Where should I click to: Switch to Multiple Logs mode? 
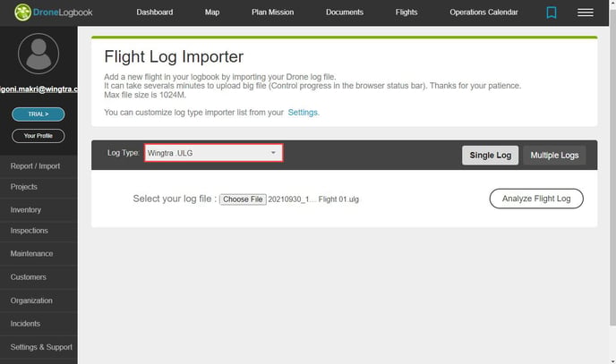pos(554,155)
